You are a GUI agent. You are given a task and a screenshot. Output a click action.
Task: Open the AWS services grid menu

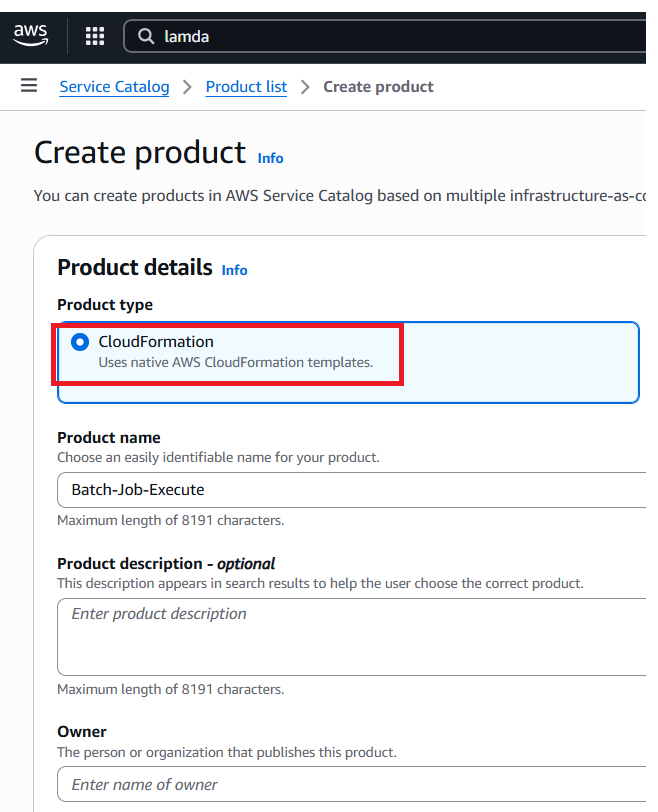[x=95, y=37]
